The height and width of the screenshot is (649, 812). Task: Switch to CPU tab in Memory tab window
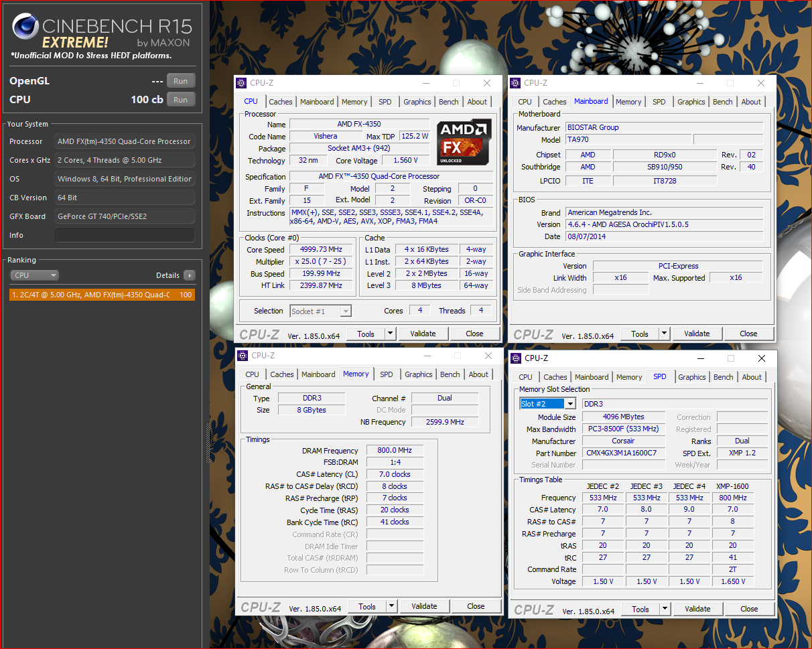click(x=252, y=374)
